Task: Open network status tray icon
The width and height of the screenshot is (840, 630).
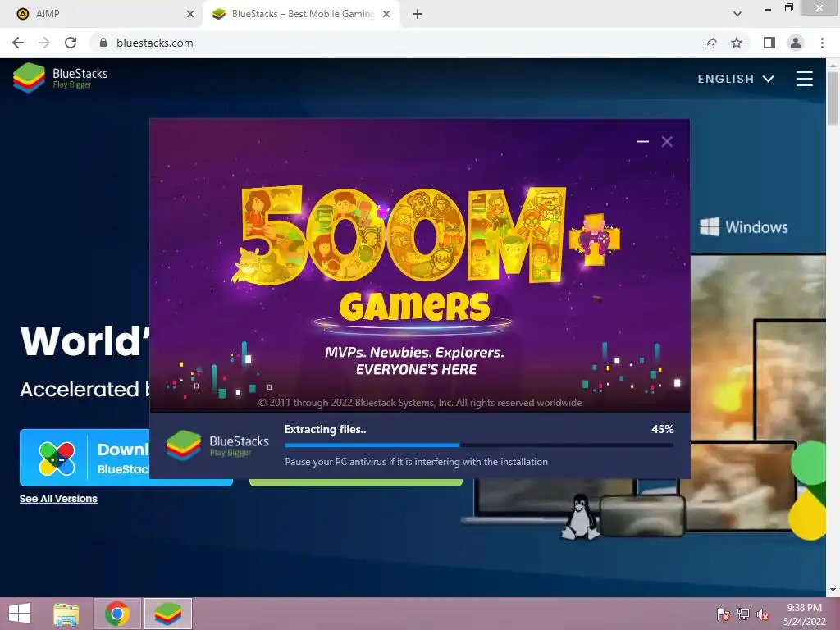Action: 743,614
